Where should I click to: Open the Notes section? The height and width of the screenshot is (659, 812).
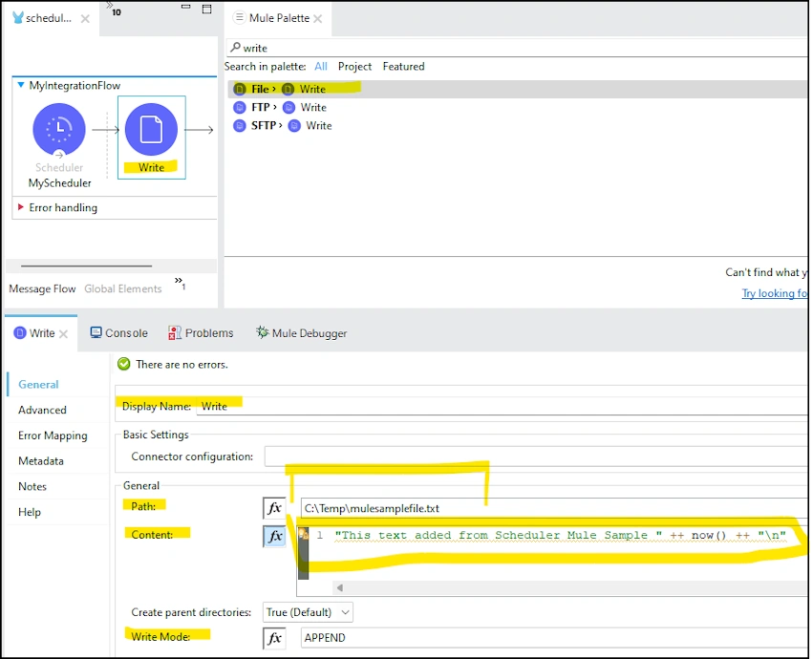32,486
